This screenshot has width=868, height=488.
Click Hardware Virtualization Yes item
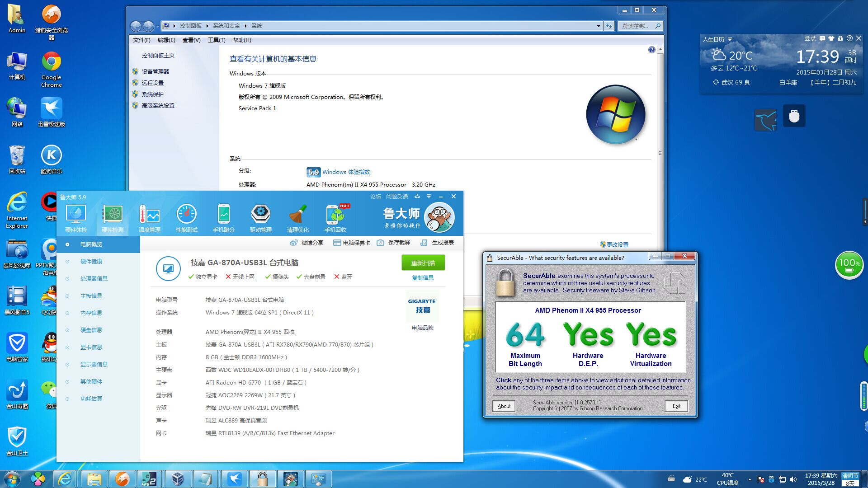pos(651,344)
